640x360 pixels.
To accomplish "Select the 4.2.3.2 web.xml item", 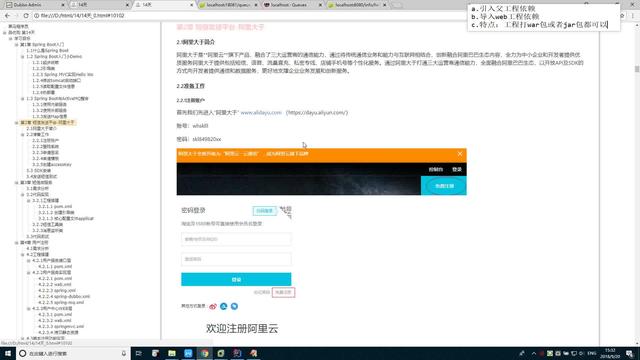I will click(55, 320).
